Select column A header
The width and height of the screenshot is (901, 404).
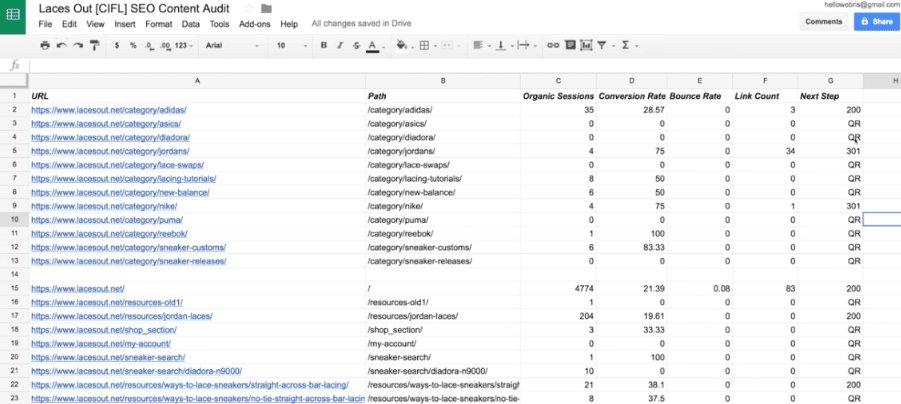pyautogui.click(x=197, y=81)
